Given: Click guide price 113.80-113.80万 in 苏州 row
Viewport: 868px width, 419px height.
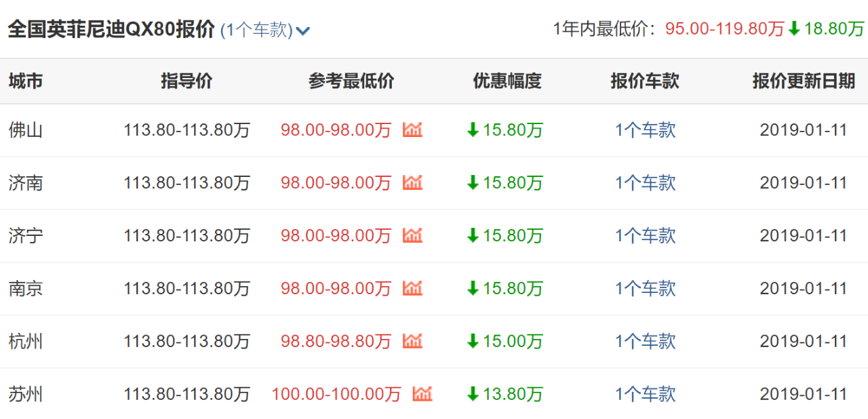Looking at the screenshot, I should [186, 395].
